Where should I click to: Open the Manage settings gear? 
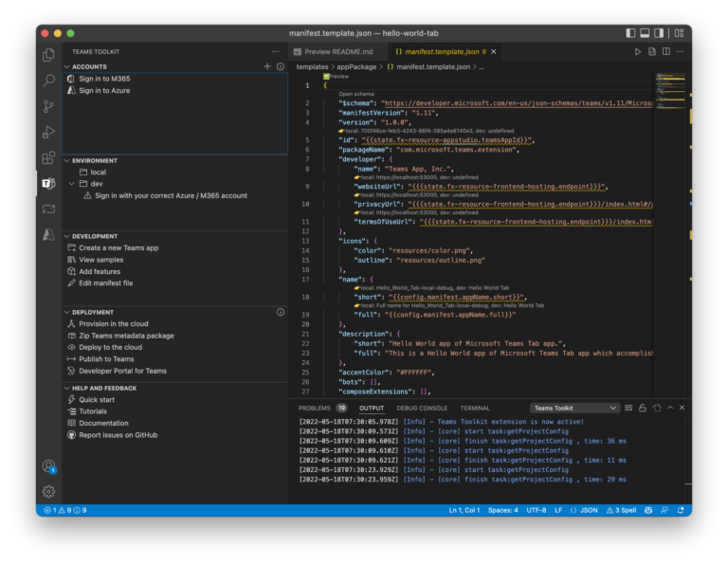pos(48,491)
